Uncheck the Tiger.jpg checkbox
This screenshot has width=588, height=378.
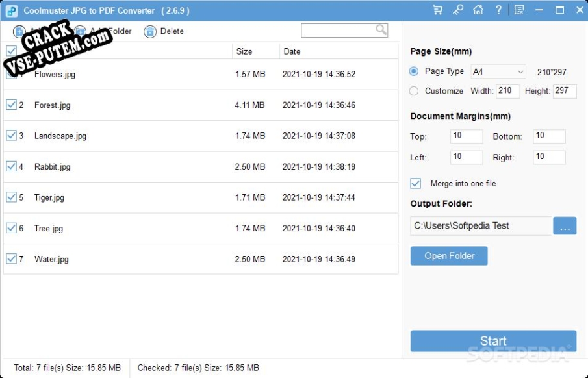11,197
